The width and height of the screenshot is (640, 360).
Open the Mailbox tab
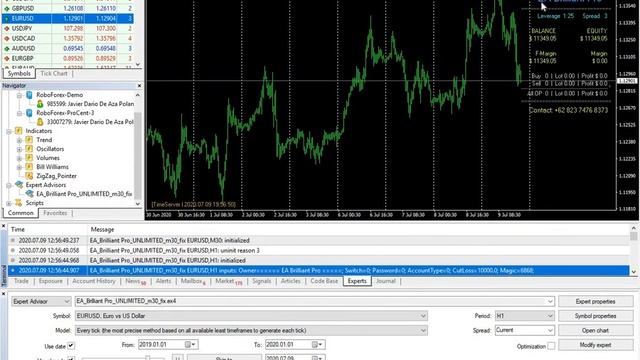(x=193, y=281)
